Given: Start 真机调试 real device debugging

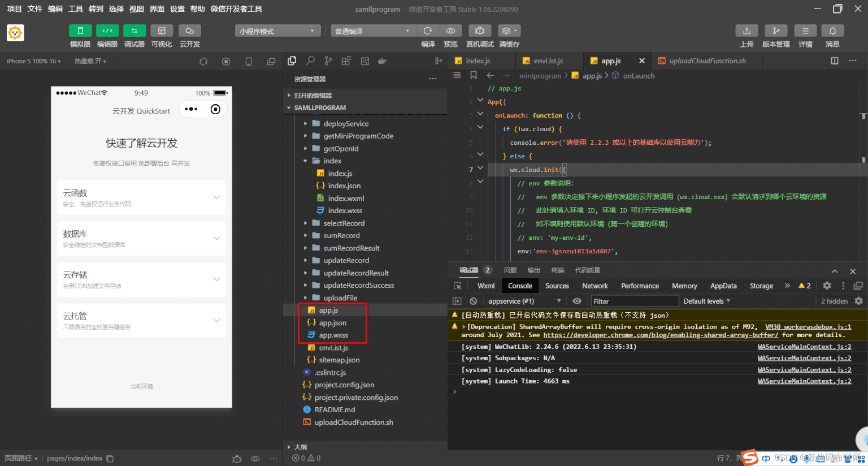Looking at the screenshot, I should click(x=480, y=31).
